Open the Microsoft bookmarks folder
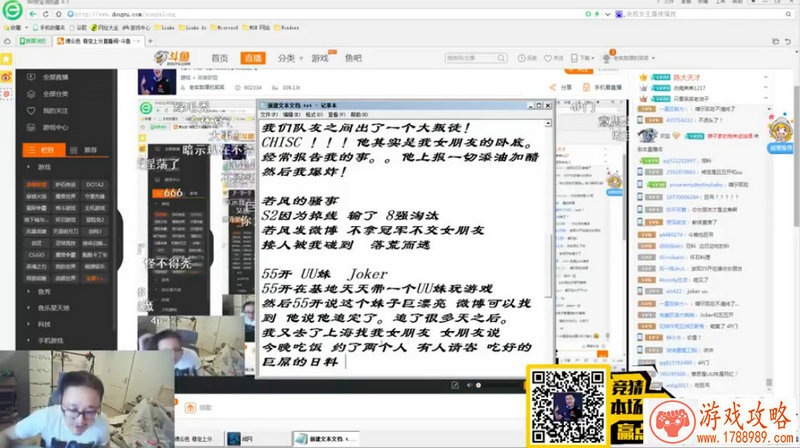The image size is (800, 448). 224,28
